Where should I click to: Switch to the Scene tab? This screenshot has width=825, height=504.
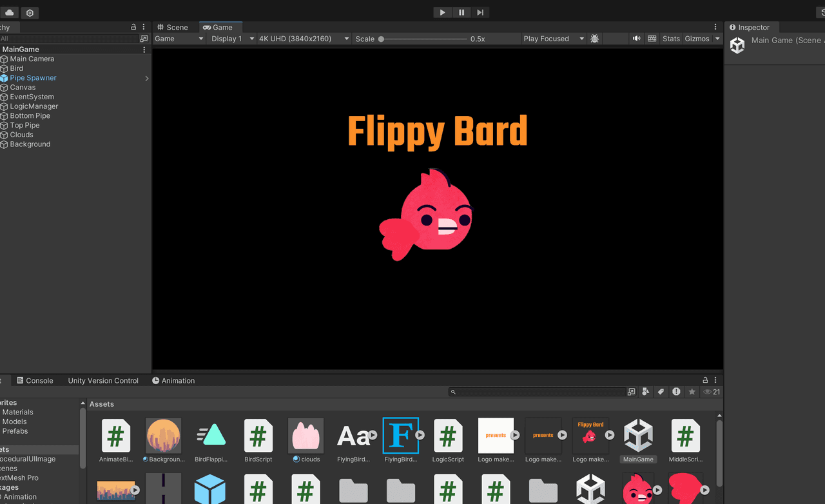173,27
